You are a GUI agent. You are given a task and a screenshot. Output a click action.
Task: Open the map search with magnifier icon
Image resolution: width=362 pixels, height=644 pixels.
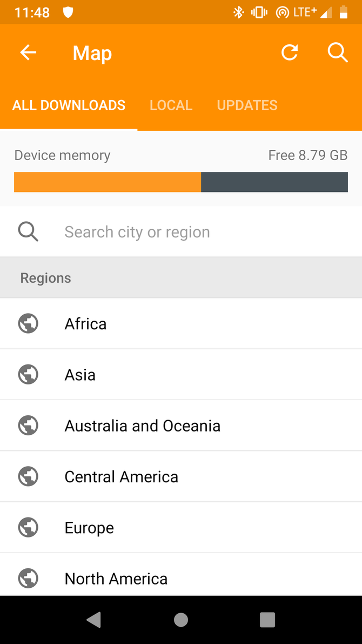click(x=338, y=52)
